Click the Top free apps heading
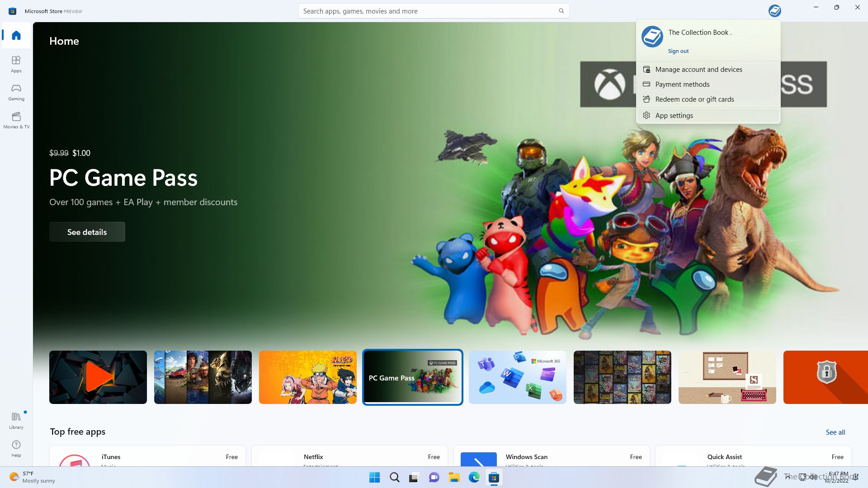The image size is (868, 488). pos(78,432)
